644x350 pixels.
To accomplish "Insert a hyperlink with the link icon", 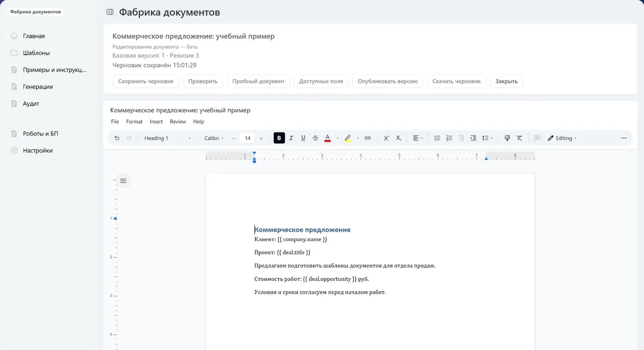I will pyautogui.click(x=368, y=138).
